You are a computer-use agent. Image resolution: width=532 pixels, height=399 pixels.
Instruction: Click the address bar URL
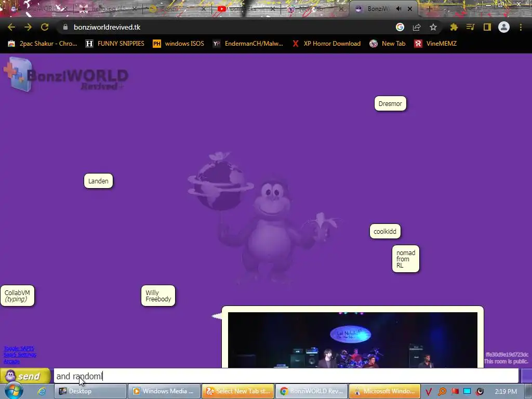pyautogui.click(x=107, y=27)
